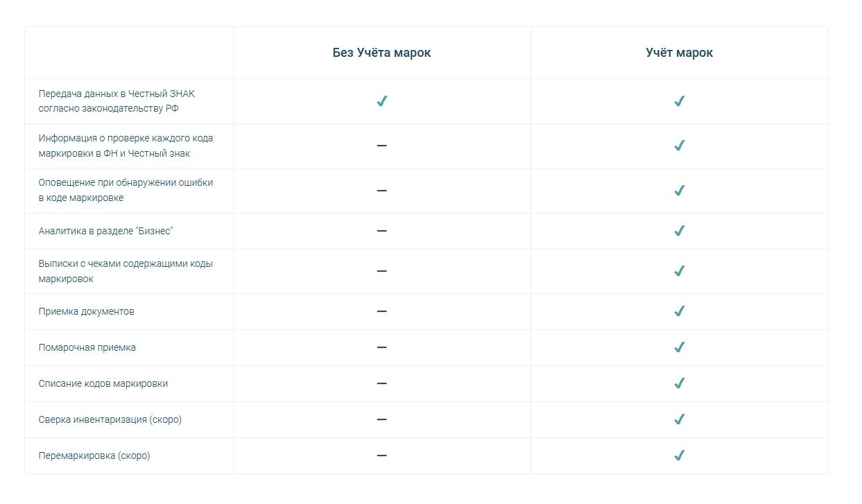
Task: Click the Перемаркировка (скоро) label
Action: pos(94,455)
